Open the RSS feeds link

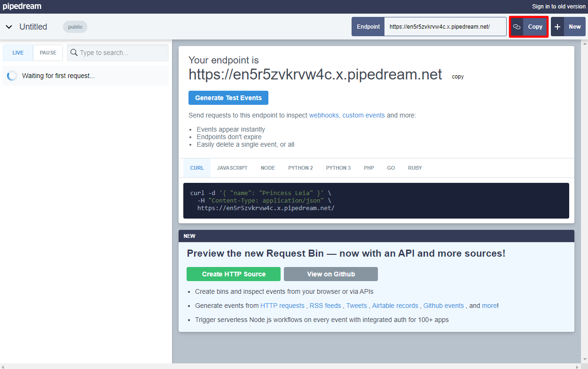325,306
